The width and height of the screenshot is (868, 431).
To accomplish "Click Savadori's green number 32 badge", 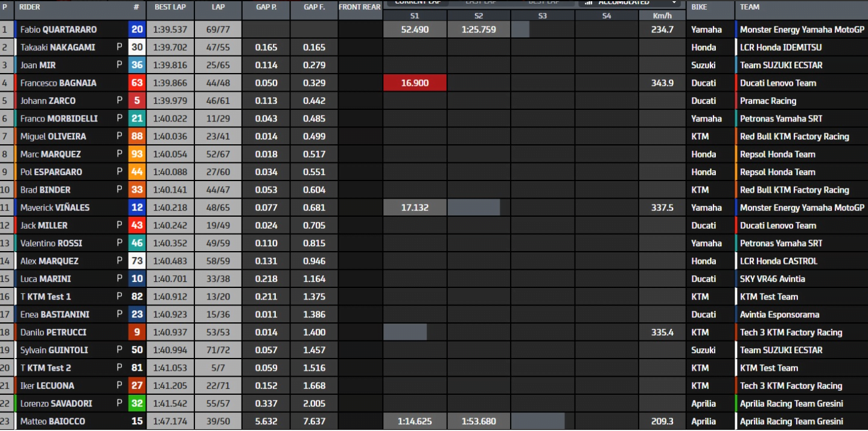I will point(136,404).
